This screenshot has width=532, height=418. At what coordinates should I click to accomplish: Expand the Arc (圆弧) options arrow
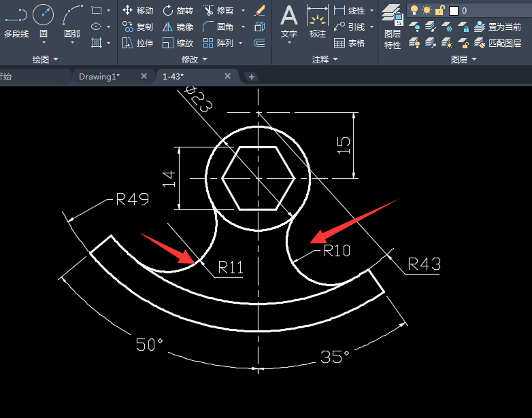[x=72, y=42]
